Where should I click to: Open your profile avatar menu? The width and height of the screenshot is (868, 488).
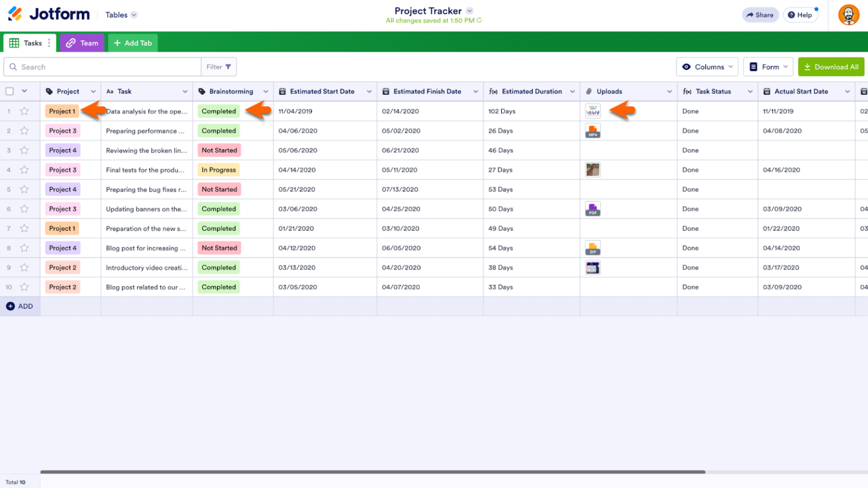[x=849, y=15]
